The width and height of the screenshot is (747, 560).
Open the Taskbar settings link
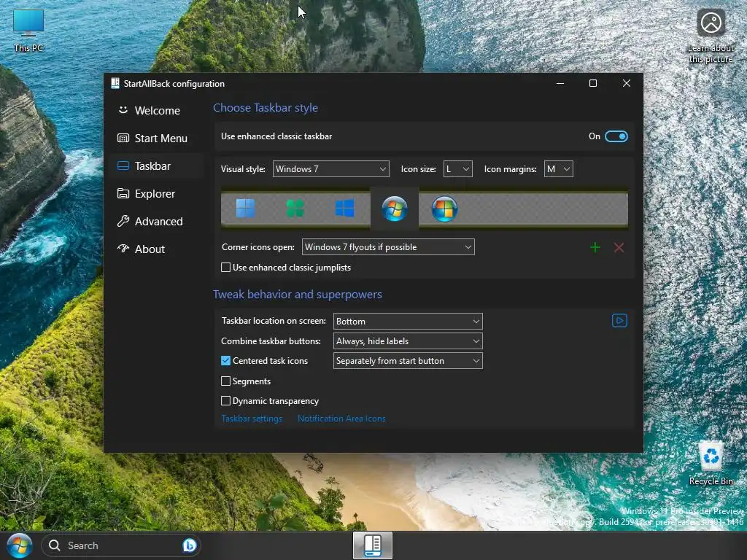(252, 419)
